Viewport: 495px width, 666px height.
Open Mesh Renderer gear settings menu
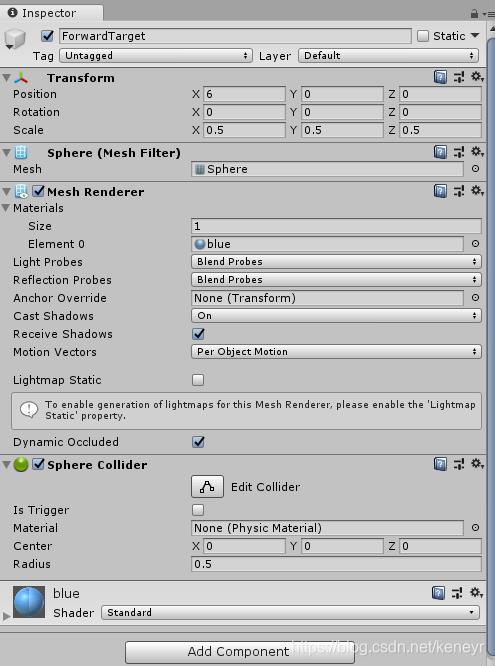[x=477, y=191]
